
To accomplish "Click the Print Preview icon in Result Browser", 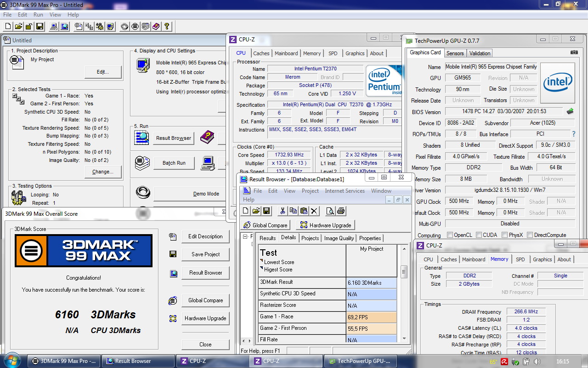I will (x=330, y=211).
